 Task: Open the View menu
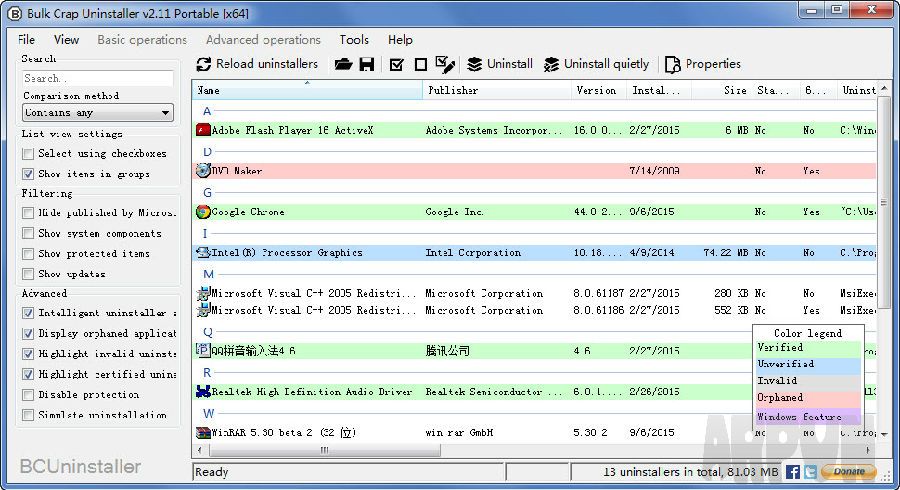tap(66, 40)
